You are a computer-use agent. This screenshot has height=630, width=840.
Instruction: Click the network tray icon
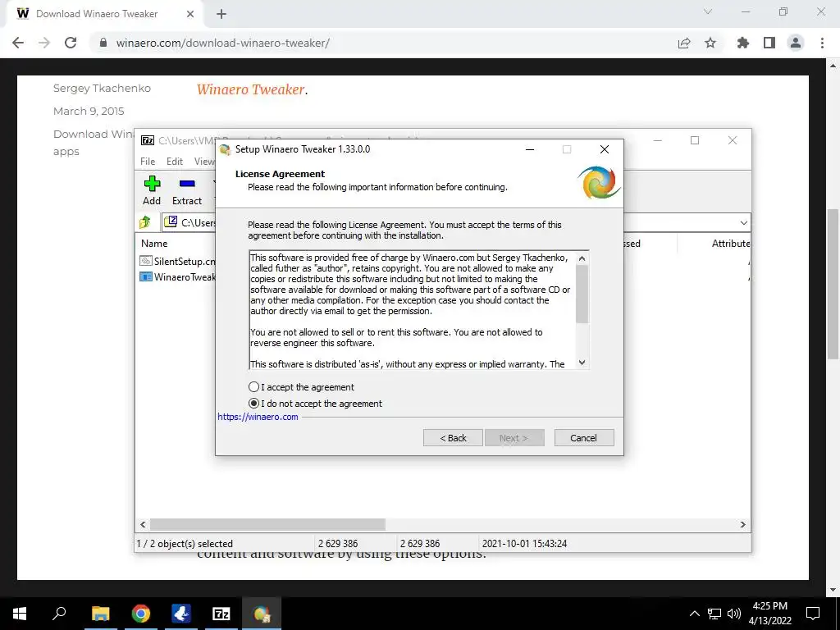pos(714,614)
